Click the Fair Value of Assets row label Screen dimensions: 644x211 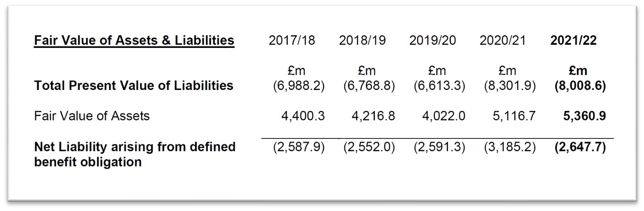(92, 116)
